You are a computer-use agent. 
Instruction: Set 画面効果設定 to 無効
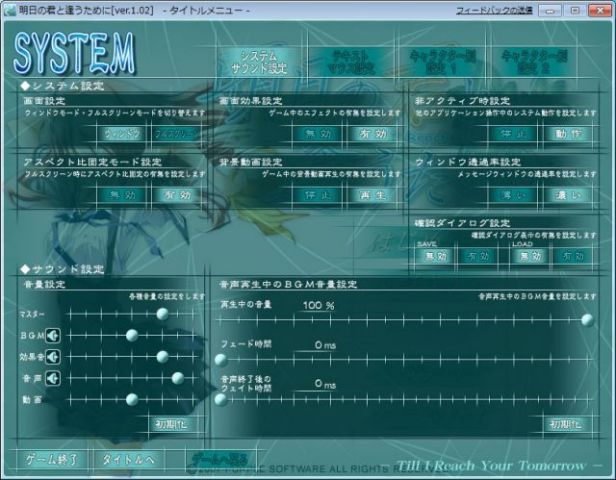click(318, 133)
